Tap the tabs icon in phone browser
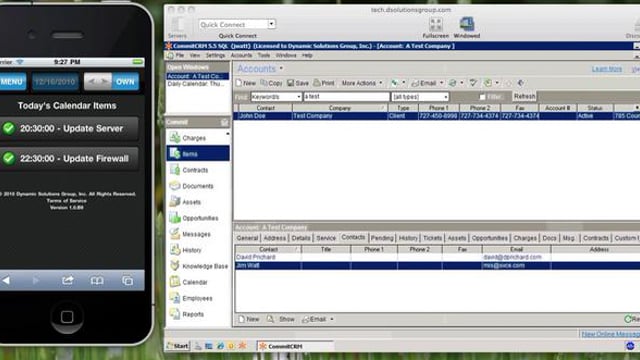The image size is (640, 360). pyautogui.click(x=128, y=280)
